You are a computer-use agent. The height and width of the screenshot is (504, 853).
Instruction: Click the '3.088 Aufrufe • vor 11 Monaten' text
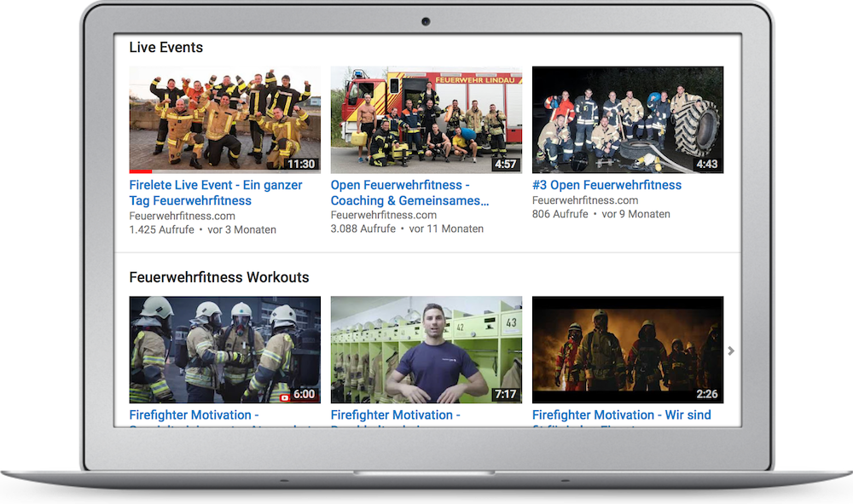[x=407, y=229]
